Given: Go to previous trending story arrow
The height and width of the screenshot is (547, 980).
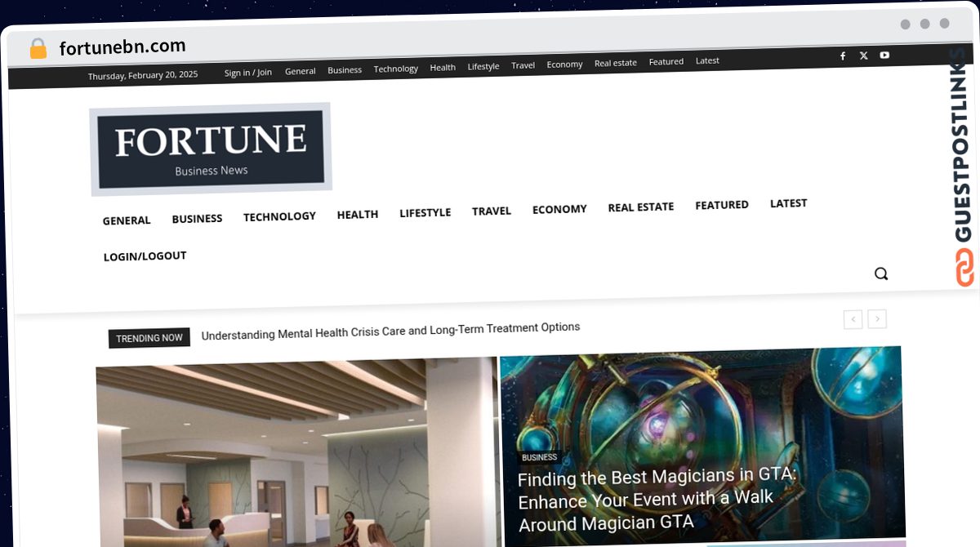Looking at the screenshot, I should [x=853, y=319].
